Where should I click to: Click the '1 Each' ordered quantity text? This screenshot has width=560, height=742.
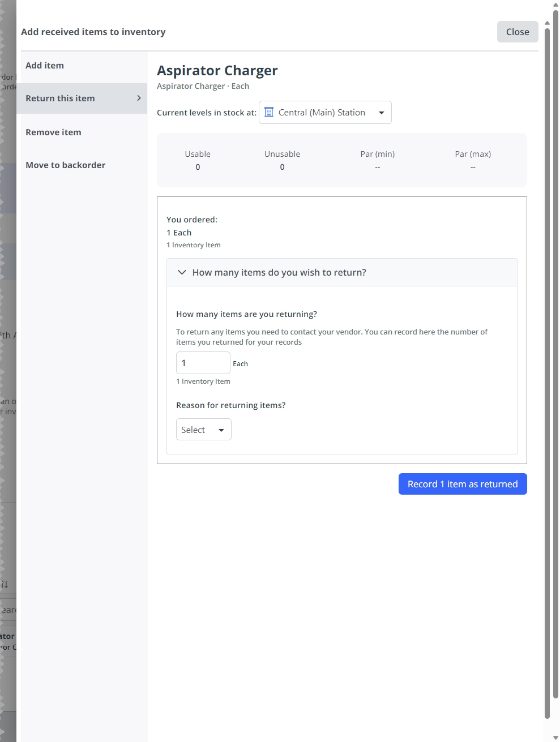[x=179, y=233]
